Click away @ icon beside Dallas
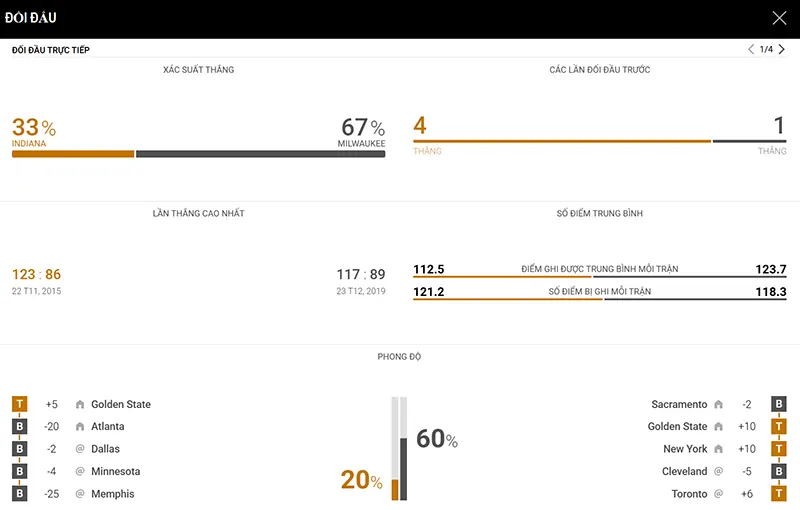 click(80, 449)
